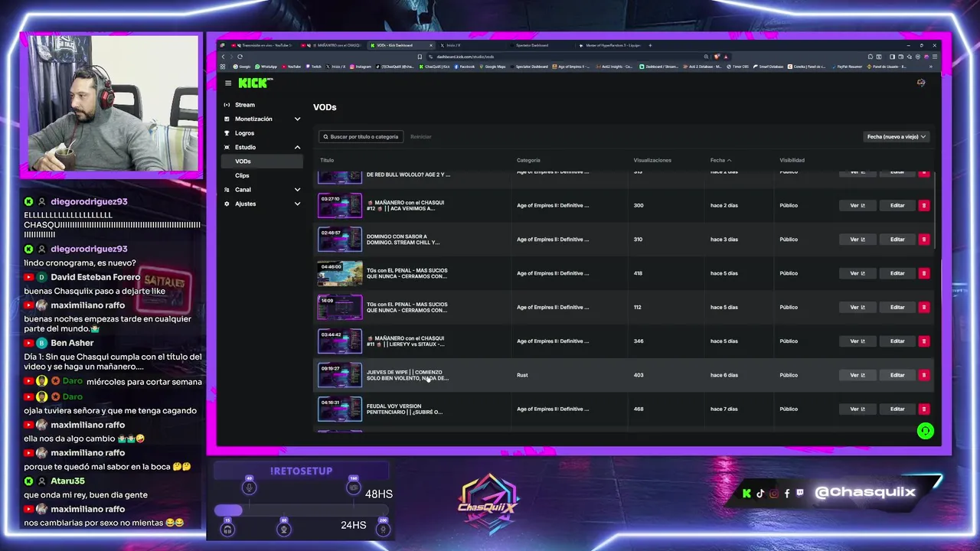The image size is (980, 551).
Task: Click Editar for the MAÑANERO #11 VOD
Action: [897, 341]
